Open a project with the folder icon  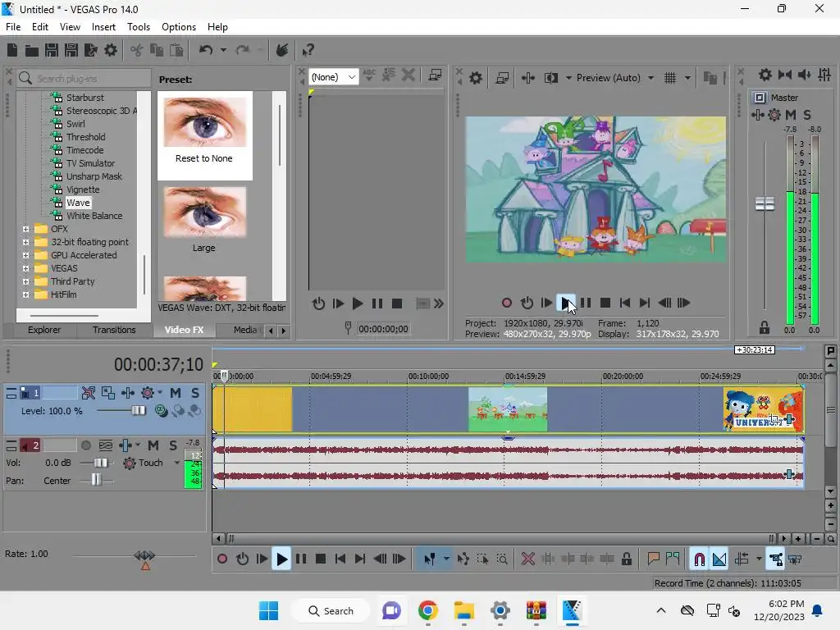32,50
